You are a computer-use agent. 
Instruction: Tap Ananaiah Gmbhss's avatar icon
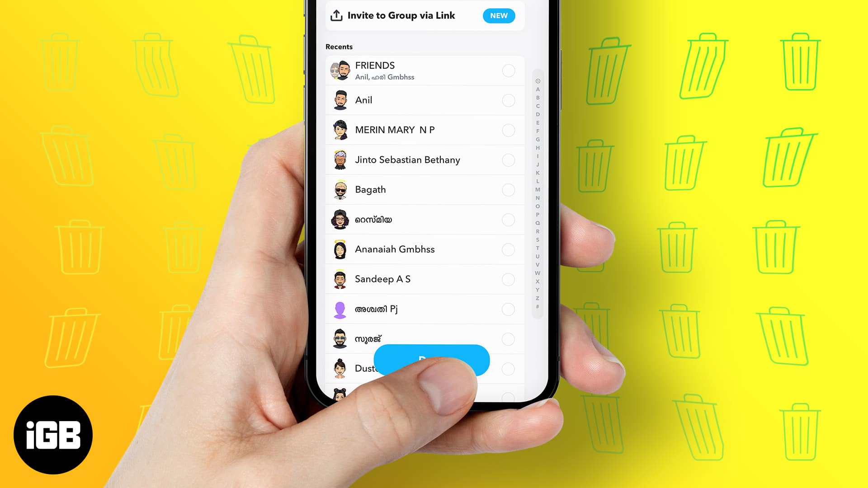tap(340, 249)
